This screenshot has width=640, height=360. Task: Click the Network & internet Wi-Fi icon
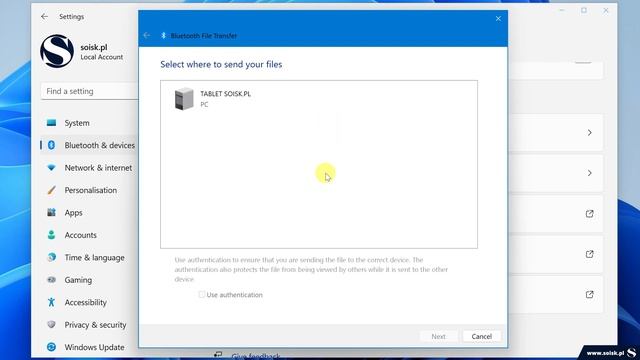(51, 168)
